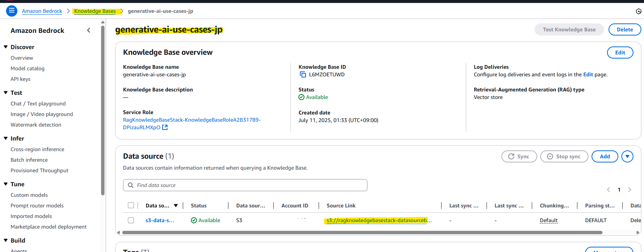Click the Parsing st... column header
This screenshot has width=644, height=252.
pos(600,206)
